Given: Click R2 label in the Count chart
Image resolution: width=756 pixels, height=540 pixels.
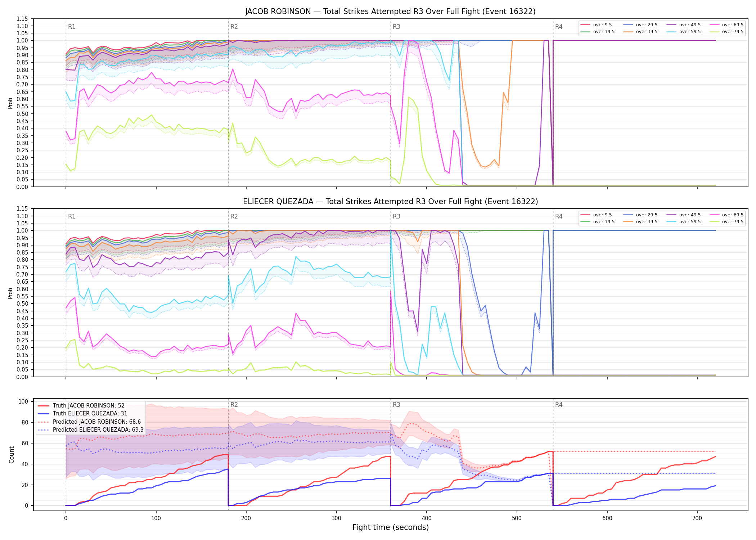Looking at the screenshot, I should pos(234,405).
